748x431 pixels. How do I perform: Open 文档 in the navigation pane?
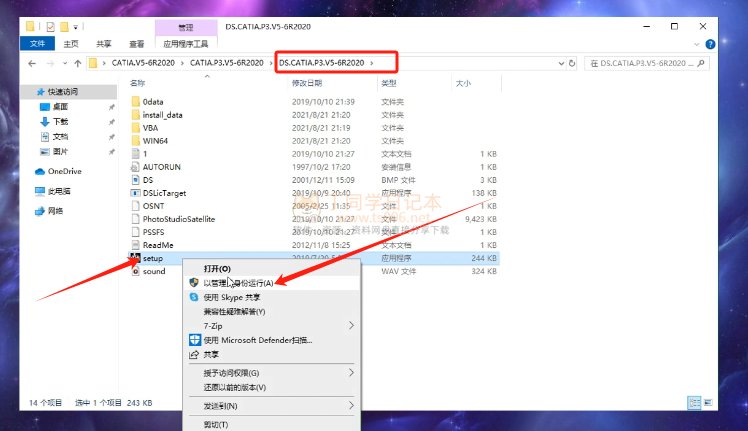point(60,137)
